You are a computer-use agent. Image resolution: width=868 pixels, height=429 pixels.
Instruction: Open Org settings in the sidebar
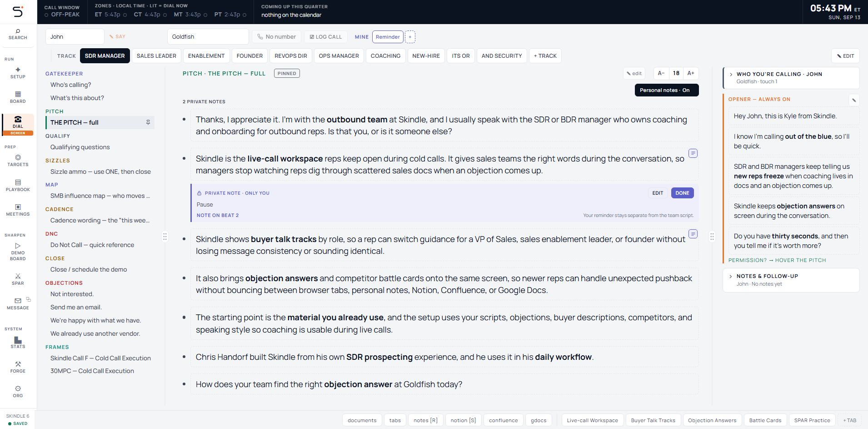[18, 392]
